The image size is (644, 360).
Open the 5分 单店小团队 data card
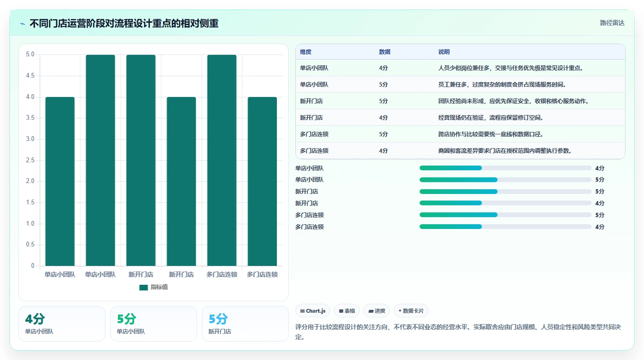pyautogui.click(x=154, y=324)
